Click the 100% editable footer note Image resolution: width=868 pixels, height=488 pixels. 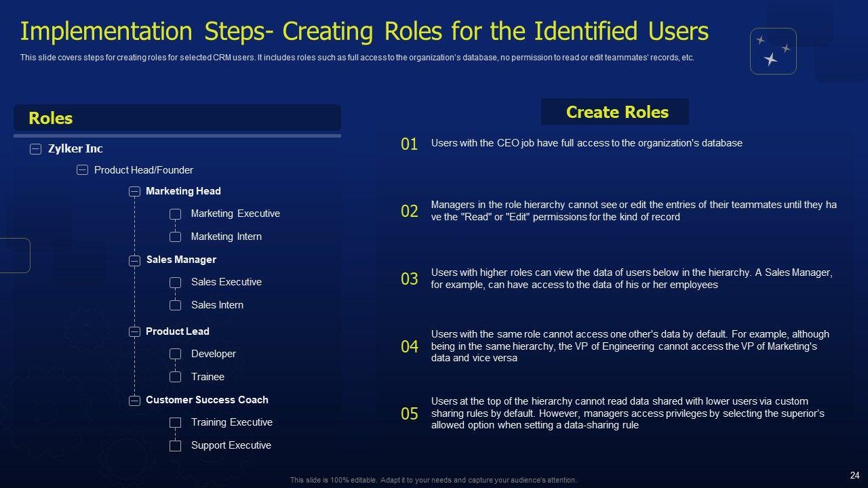(433, 480)
